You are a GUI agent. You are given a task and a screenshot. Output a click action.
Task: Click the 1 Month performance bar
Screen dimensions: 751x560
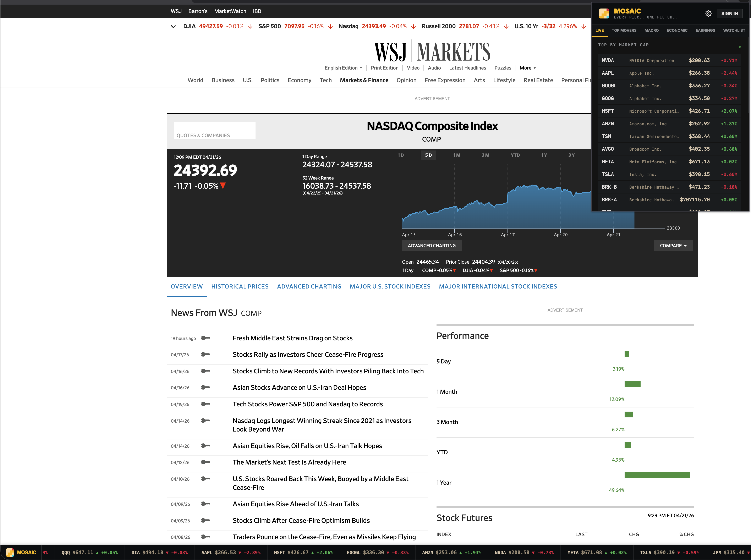632,384
